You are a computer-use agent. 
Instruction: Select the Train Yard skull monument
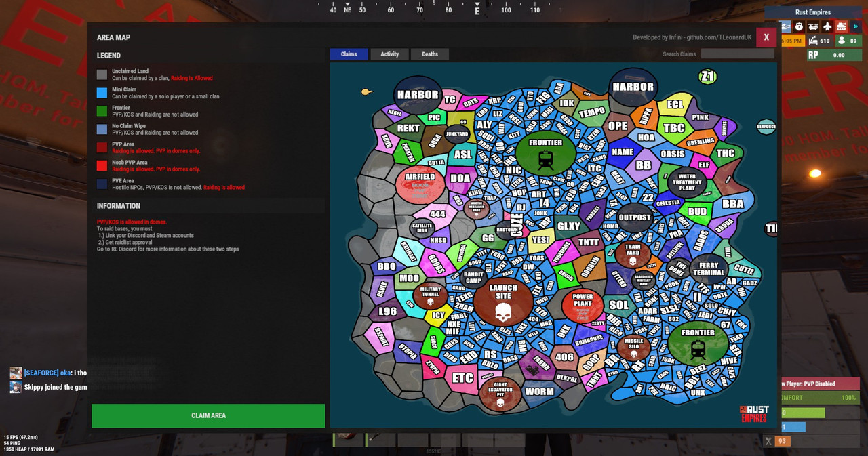pyautogui.click(x=633, y=254)
